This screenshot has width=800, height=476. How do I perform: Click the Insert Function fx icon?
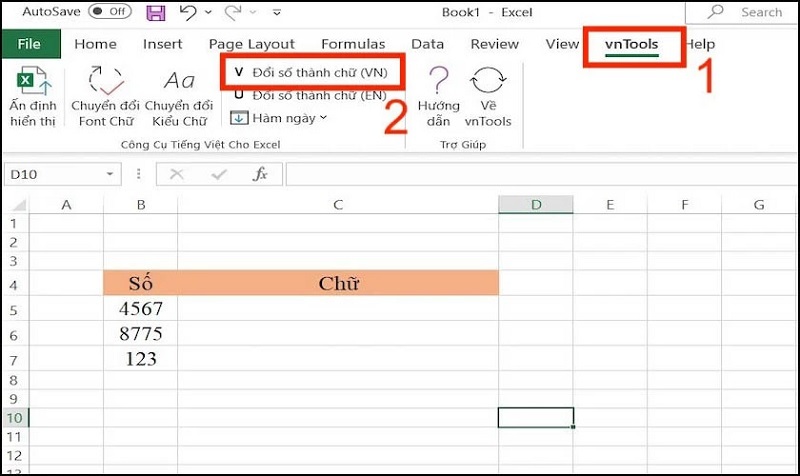[x=260, y=174]
